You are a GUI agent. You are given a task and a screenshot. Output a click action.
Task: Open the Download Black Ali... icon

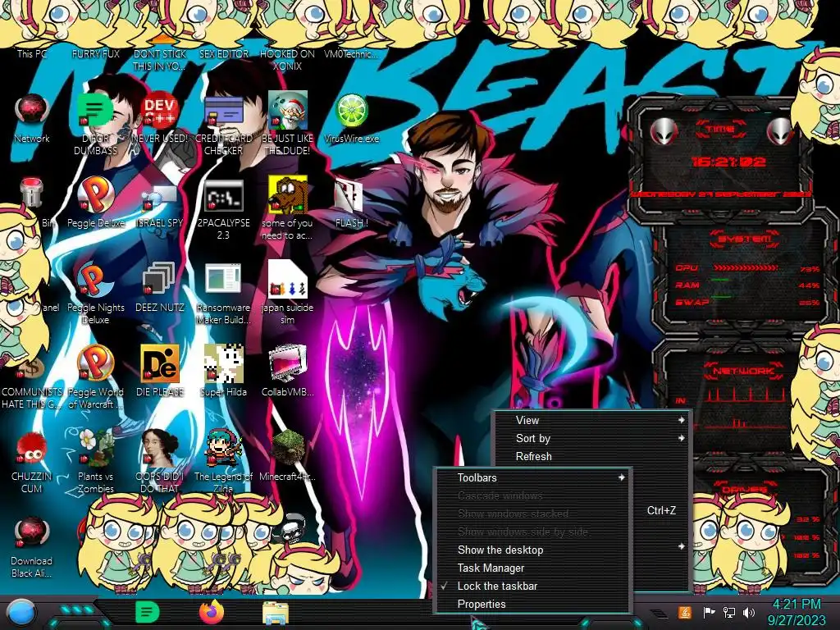click(x=32, y=533)
